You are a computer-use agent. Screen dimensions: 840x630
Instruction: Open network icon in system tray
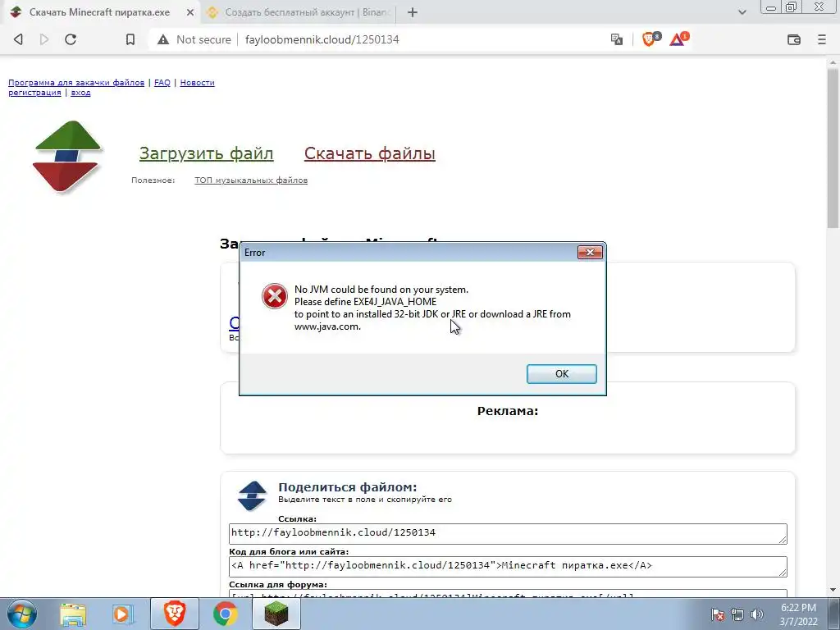click(x=737, y=614)
